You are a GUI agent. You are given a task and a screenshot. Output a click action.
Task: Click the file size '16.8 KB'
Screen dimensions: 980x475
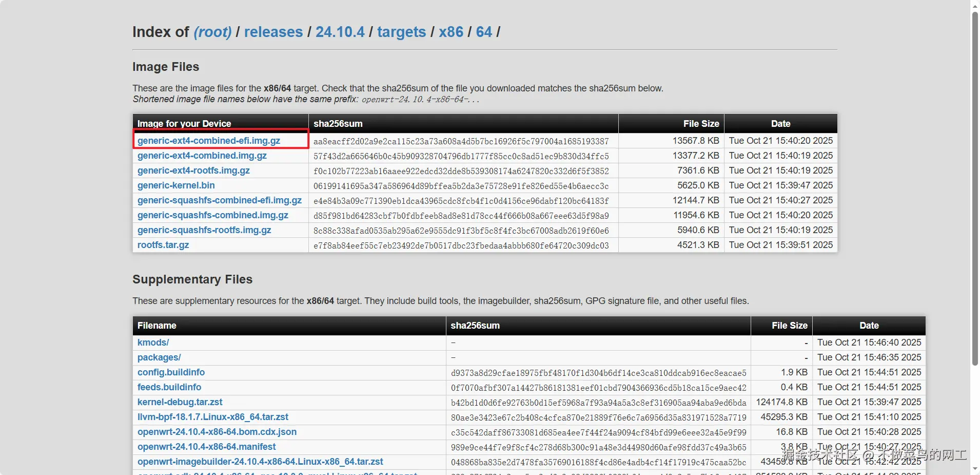click(792, 432)
